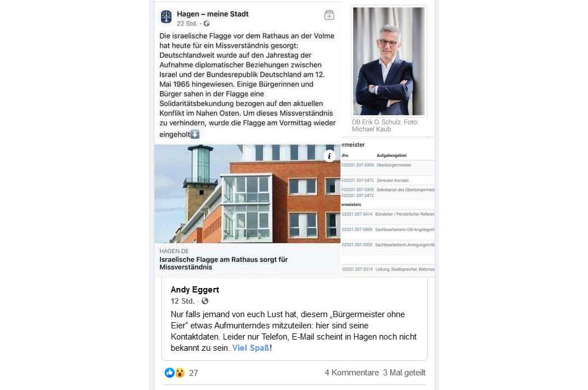Open Andy Eggert's profile name
Image resolution: width=588 pixels, height=390 pixels.
pos(195,290)
